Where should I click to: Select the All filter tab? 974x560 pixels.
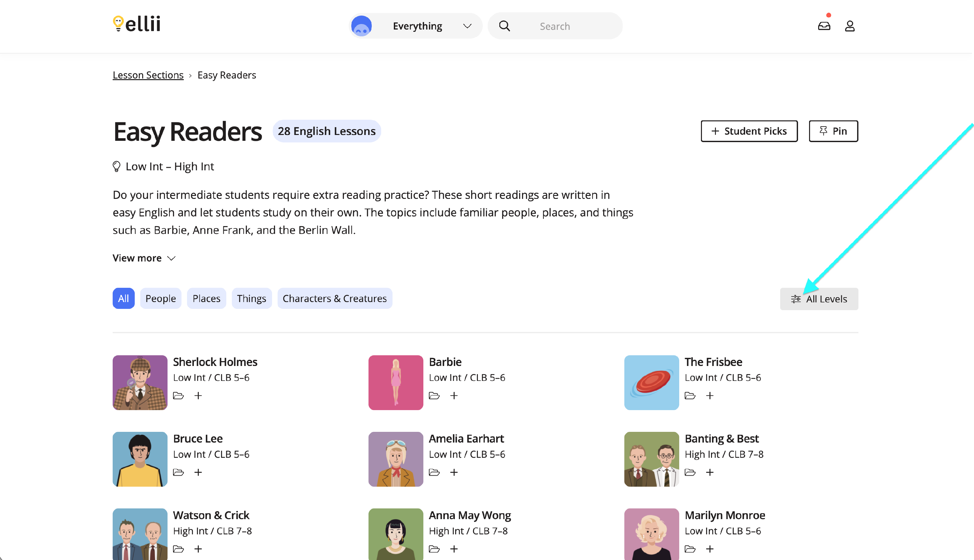(x=123, y=298)
